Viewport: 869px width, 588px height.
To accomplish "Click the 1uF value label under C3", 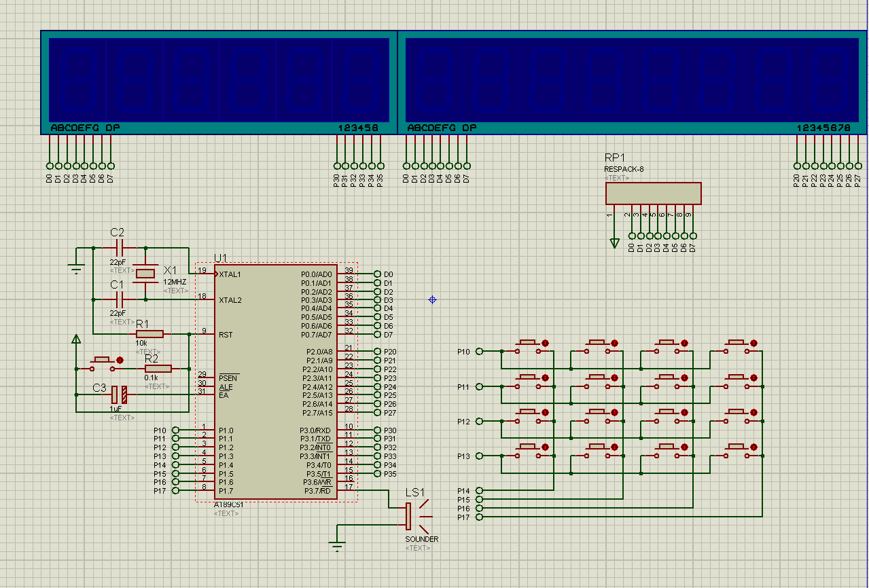I will tap(116, 409).
